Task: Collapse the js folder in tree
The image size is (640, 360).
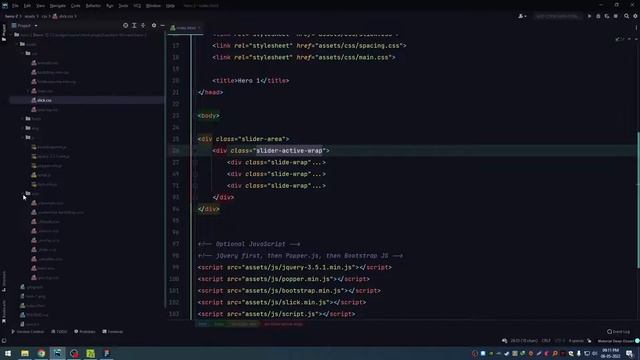Action: coord(23,138)
